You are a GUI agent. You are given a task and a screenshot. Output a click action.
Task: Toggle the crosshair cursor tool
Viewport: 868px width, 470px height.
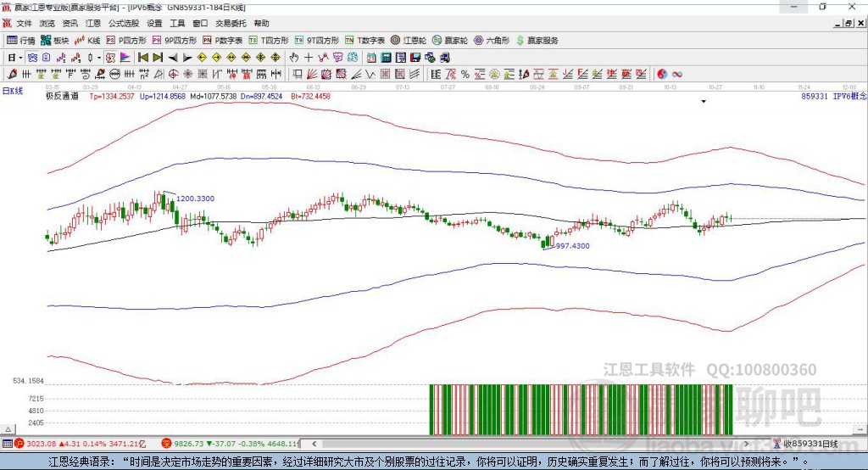(309, 58)
